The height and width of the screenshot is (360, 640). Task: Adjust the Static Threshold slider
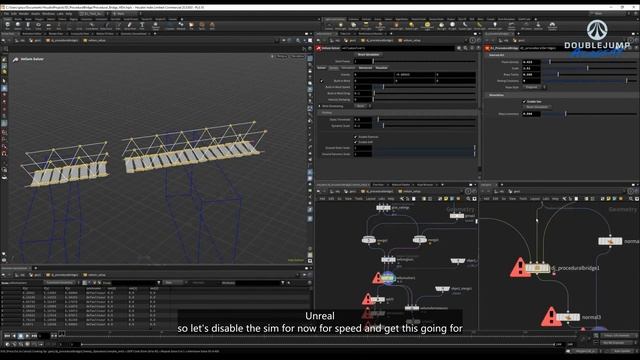pos(424,119)
